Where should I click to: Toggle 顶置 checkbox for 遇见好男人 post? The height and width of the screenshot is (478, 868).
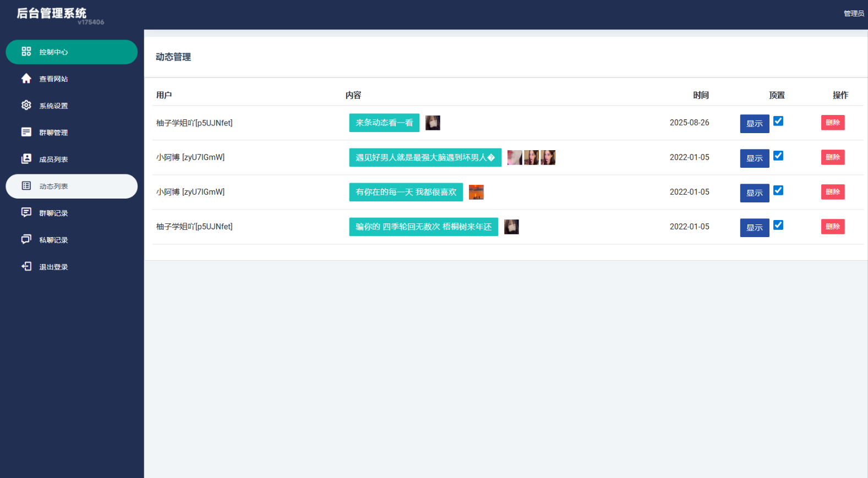(x=778, y=156)
